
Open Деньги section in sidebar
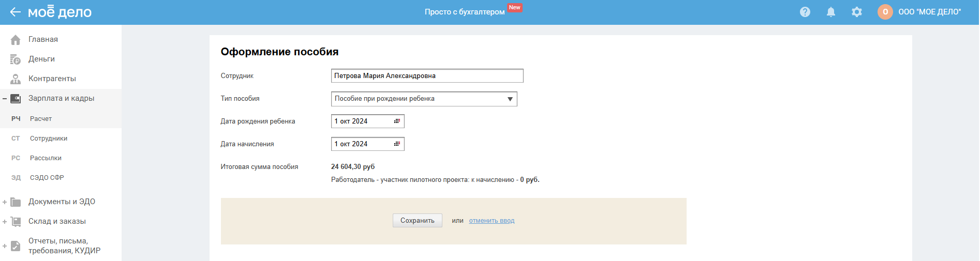[41, 59]
